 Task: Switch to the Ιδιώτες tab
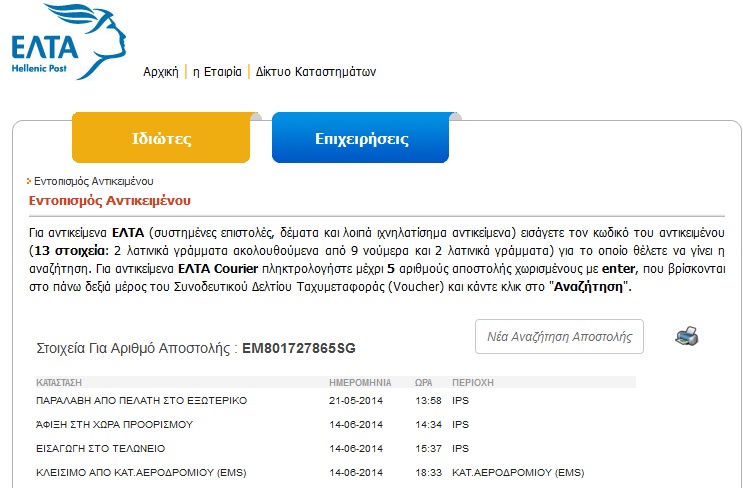[161, 138]
